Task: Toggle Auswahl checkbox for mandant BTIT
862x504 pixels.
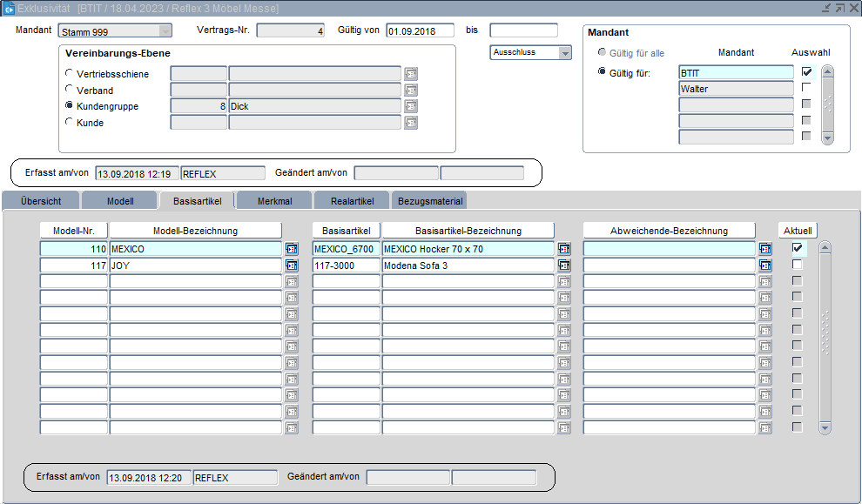Action: (x=806, y=72)
